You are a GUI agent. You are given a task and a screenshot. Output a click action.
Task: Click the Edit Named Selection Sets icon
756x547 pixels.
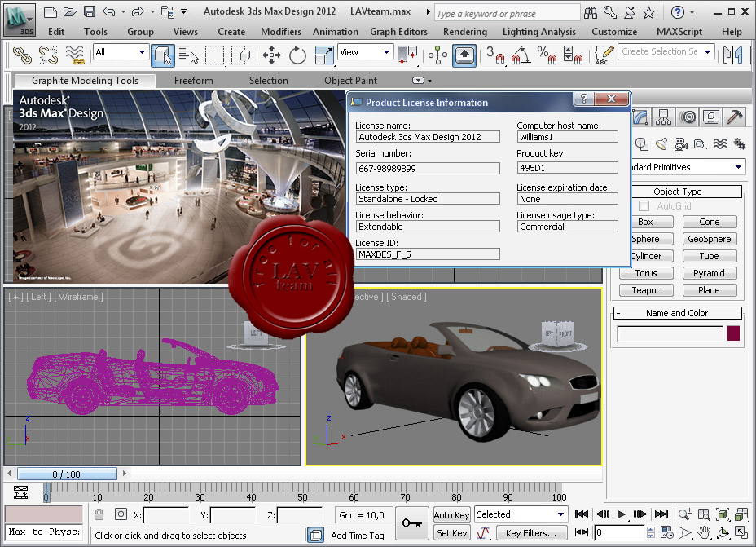coord(604,55)
